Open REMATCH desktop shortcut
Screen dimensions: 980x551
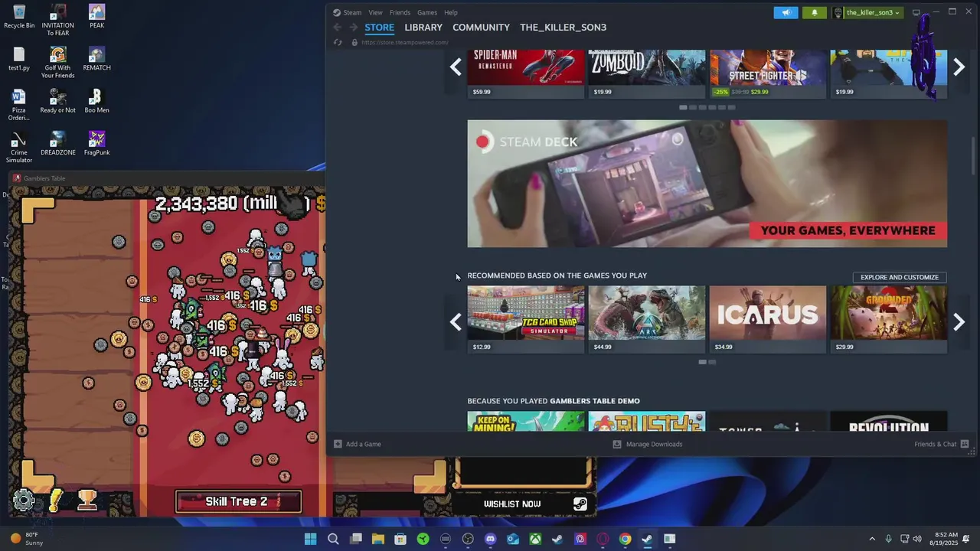[x=96, y=60]
